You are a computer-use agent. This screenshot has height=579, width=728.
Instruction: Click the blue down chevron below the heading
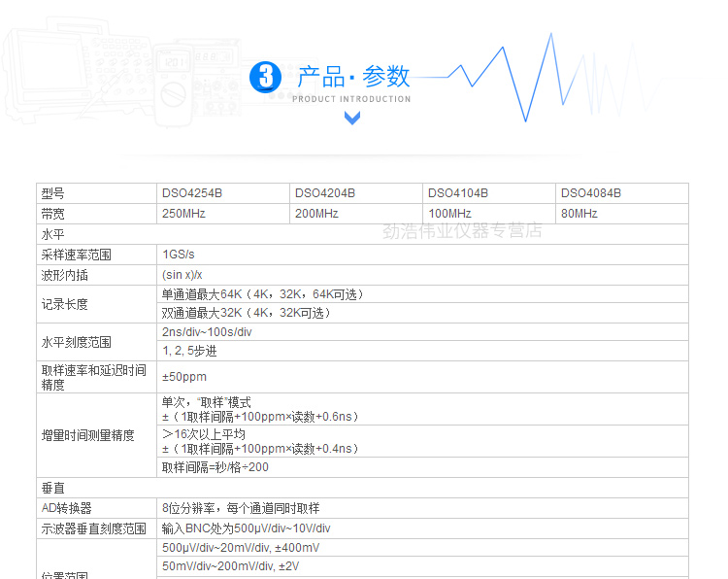click(x=352, y=118)
